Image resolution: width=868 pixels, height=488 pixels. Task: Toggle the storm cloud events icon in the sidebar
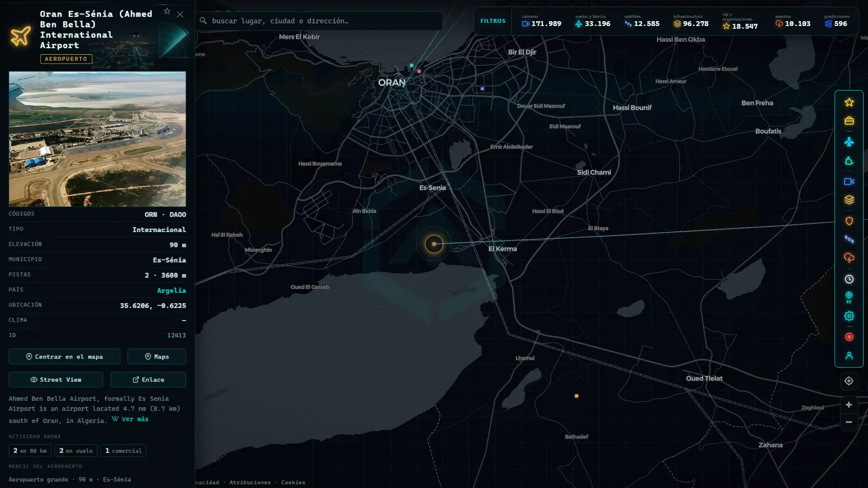coord(849,258)
